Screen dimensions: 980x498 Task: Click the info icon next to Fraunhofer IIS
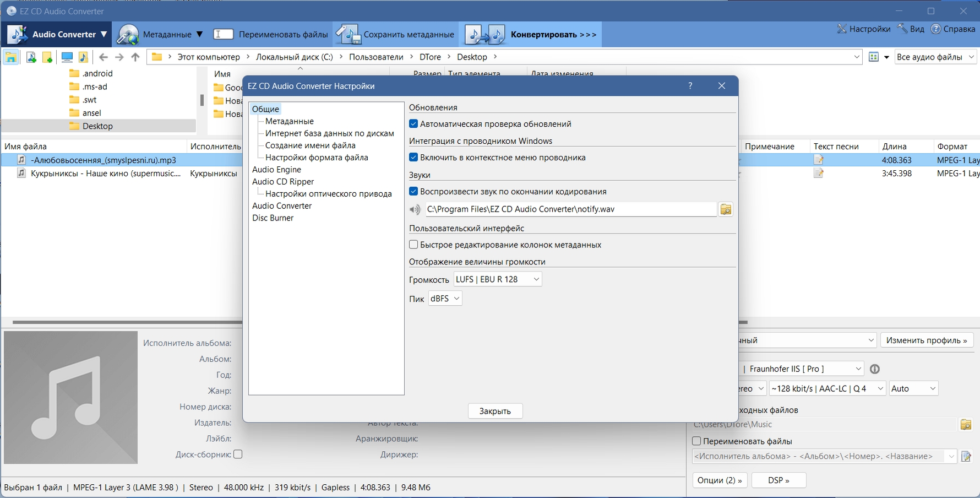click(x=875, y=369)
